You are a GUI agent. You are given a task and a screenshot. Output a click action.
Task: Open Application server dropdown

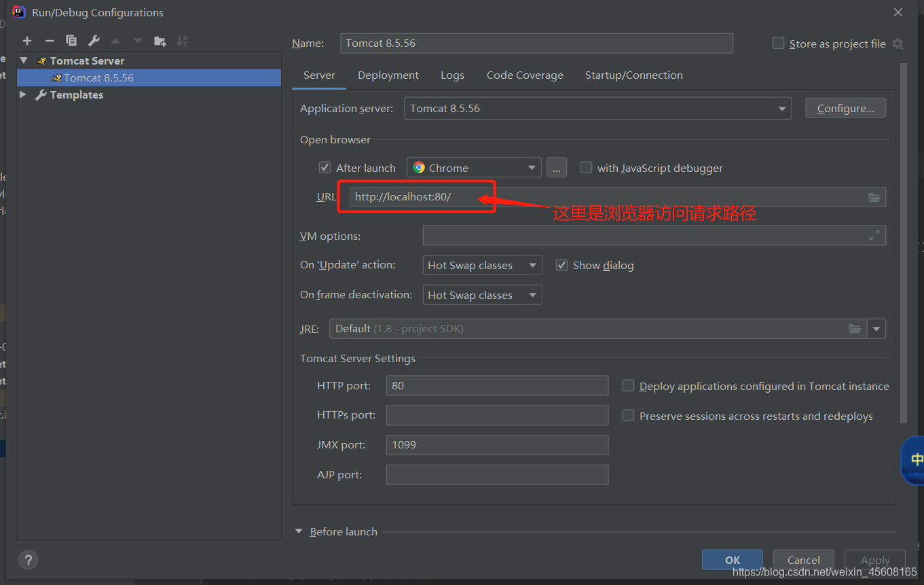[x=597, y=109]
